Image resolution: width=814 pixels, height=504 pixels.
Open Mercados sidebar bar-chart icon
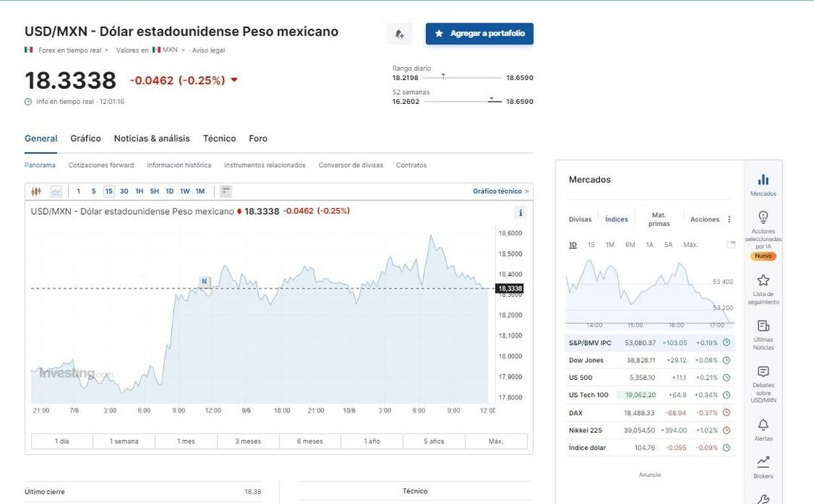tap(763, 179)
